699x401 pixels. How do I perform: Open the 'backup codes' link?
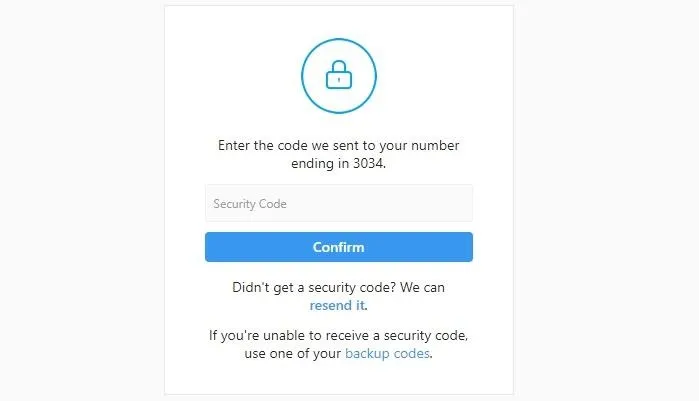point(387,353)
